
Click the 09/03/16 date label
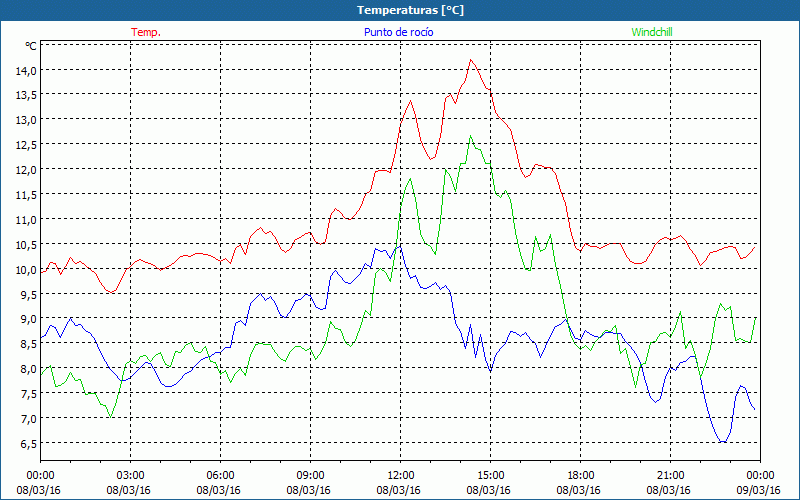(x=759, y=490)
